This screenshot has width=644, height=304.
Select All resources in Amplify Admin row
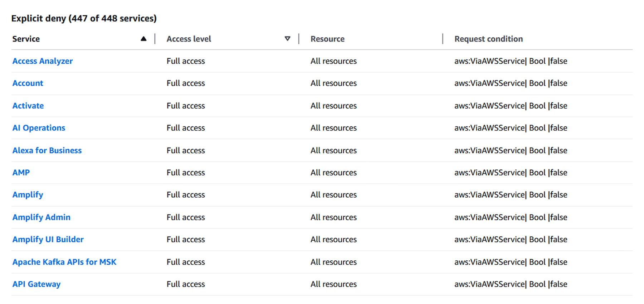[333, 217]
